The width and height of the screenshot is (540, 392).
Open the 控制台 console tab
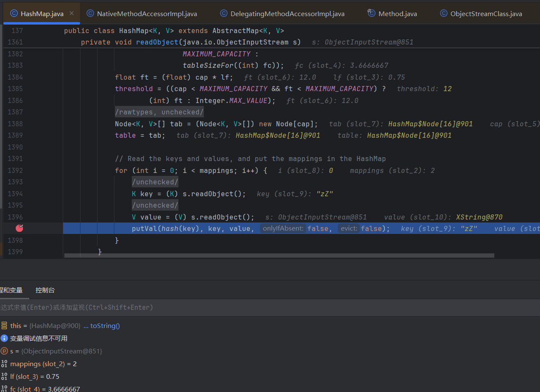tap(45, 290)
